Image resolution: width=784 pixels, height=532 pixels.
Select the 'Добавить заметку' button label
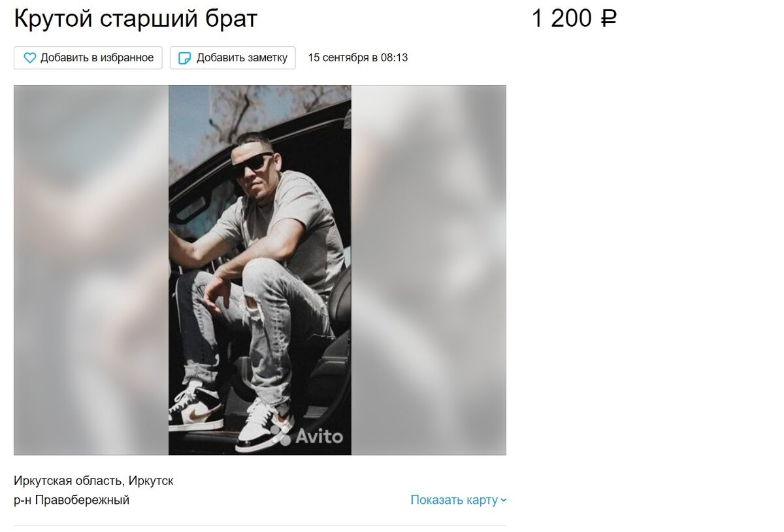242,57
